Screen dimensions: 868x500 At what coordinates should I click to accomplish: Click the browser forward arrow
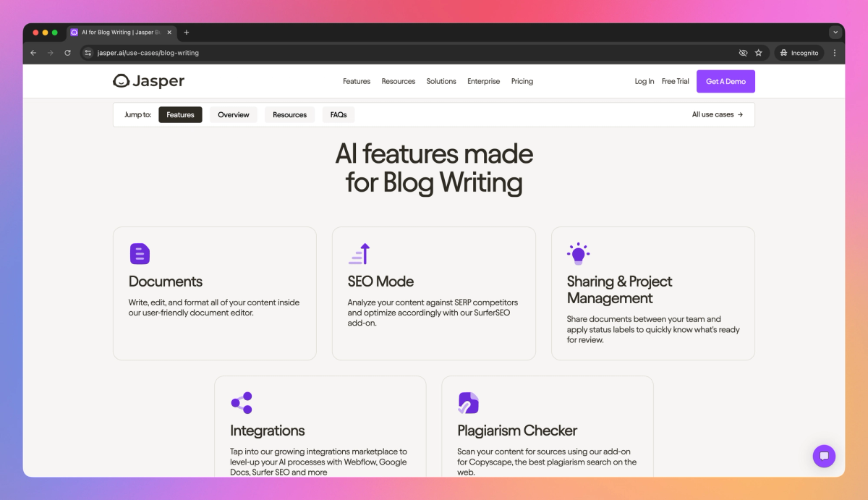pyautogui.click(x=51, y=53)
